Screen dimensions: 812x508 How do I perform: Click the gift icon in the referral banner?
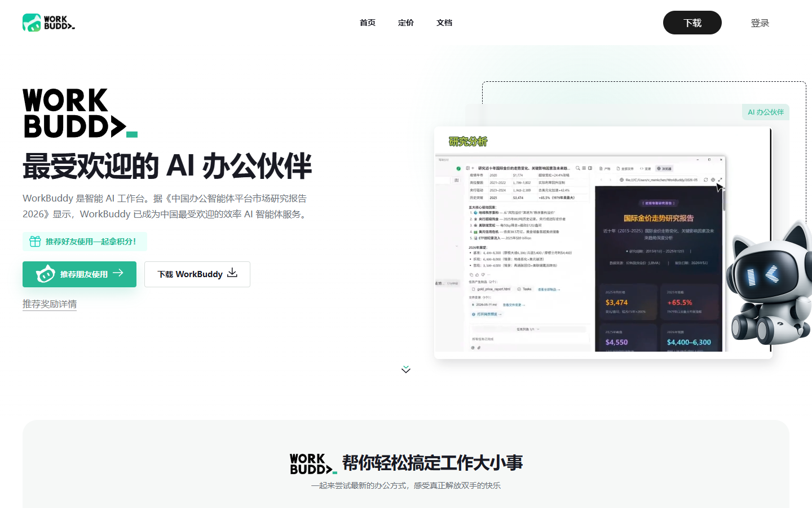[35, 242]
